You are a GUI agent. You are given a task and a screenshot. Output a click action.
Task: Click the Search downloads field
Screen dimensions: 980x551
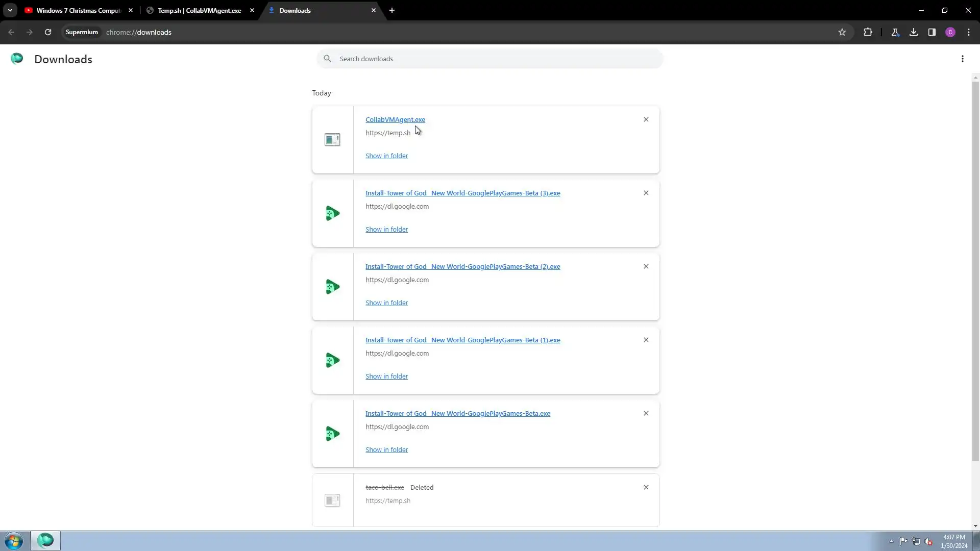tap(490, 59)
